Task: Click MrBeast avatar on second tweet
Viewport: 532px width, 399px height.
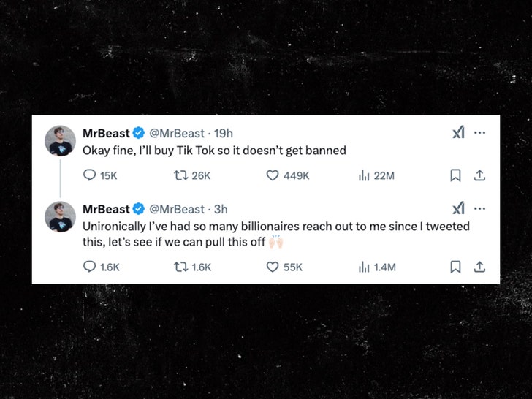Action: [x=60, y=216]
